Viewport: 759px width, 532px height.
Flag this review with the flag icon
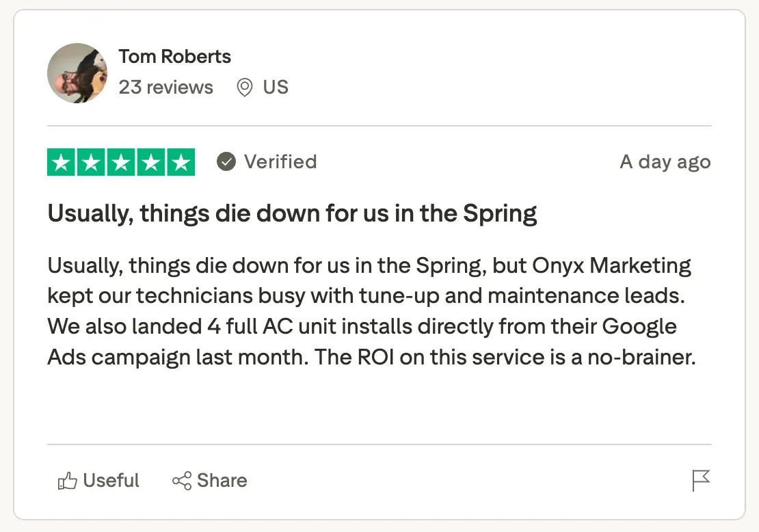tap(701, 481)
